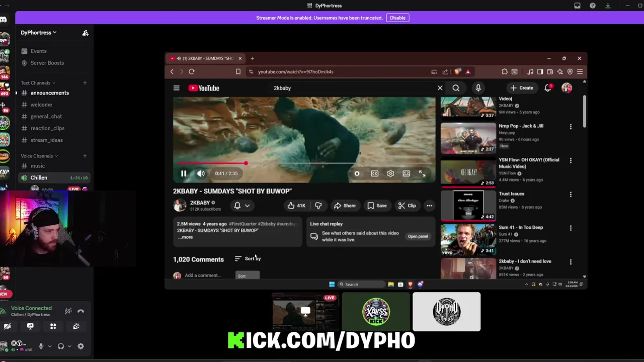The height and width of the screenshot is (362, 644).
Task: Open Brave Rewards triangle icon
Action: point(468,72)
